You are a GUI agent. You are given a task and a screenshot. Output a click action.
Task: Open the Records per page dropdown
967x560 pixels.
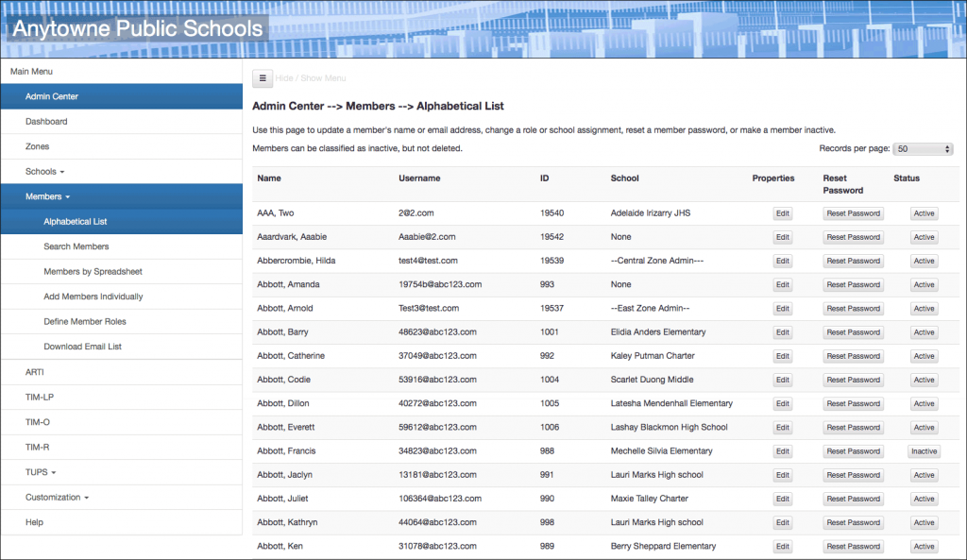921,148
